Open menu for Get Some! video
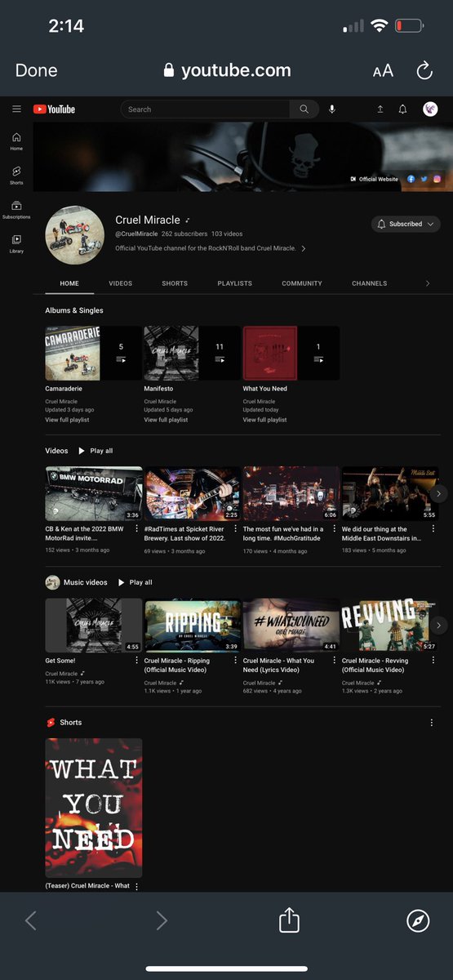The width and height of the screenshot is (453, 980). (136, 661)
